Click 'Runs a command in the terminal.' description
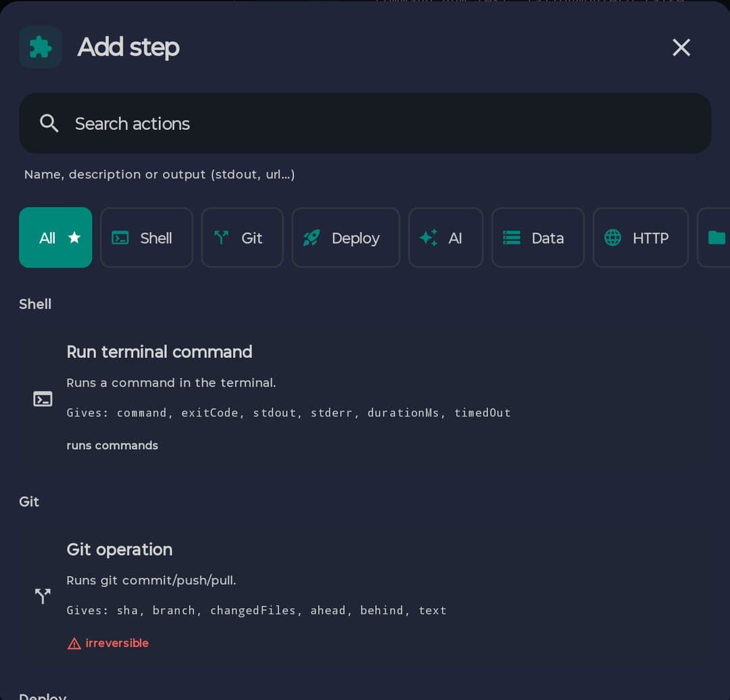The image size is (730, 700). 171,383
